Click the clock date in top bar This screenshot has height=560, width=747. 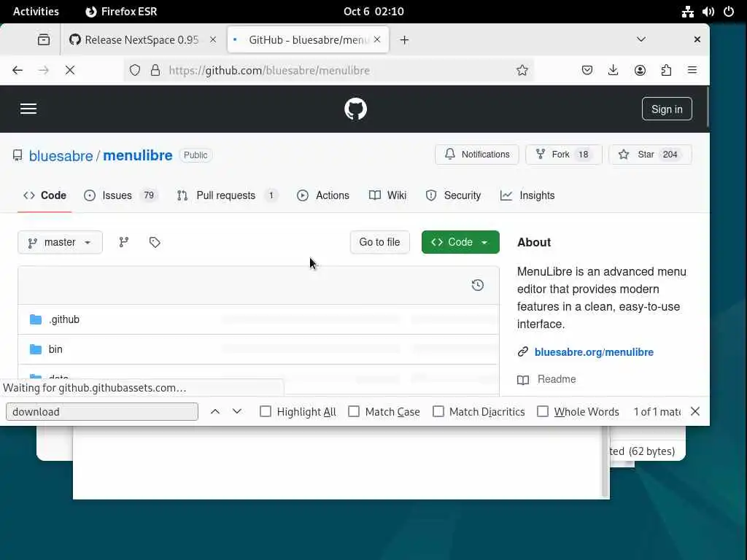pos(373,12)
